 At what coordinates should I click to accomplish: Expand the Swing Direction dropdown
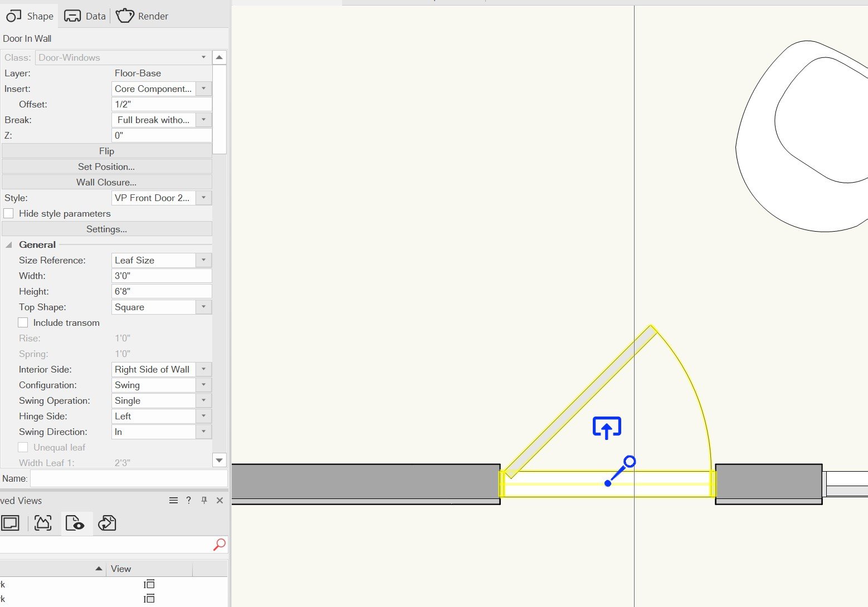tap(203, 432)
